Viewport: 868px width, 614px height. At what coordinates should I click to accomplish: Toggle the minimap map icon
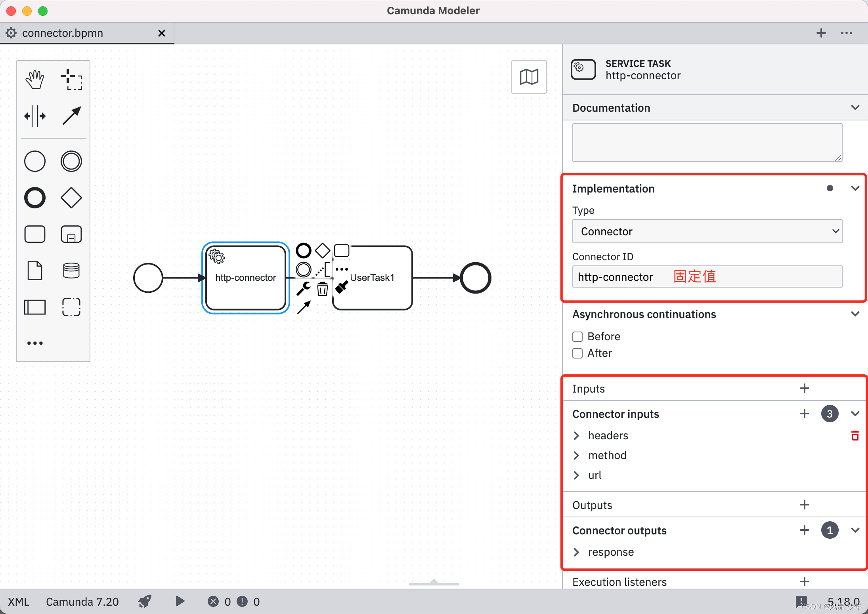pyautogui.click(x=529, y=77)
